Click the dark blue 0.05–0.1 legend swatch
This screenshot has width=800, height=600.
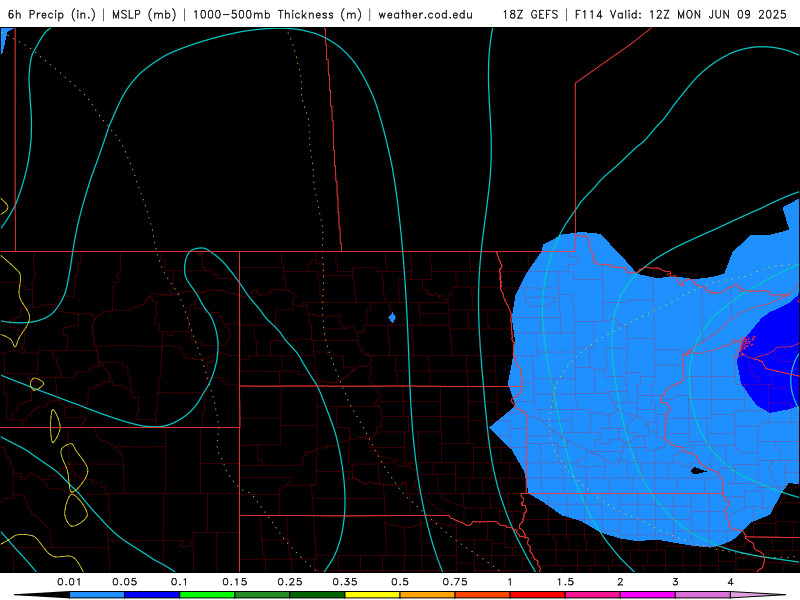(x=152, y=595)
